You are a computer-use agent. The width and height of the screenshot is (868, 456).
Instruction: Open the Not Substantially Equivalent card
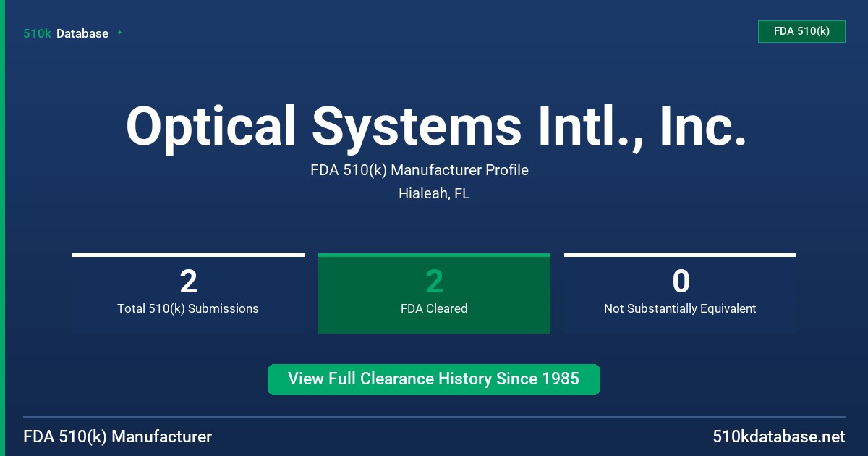click(680, 293)
